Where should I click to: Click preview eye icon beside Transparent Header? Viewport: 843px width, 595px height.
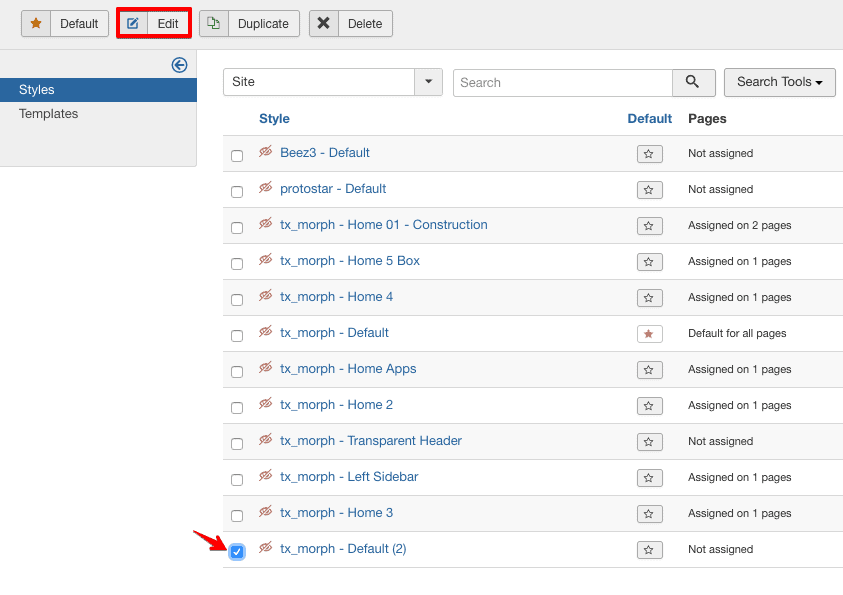(x=266, y=440)
